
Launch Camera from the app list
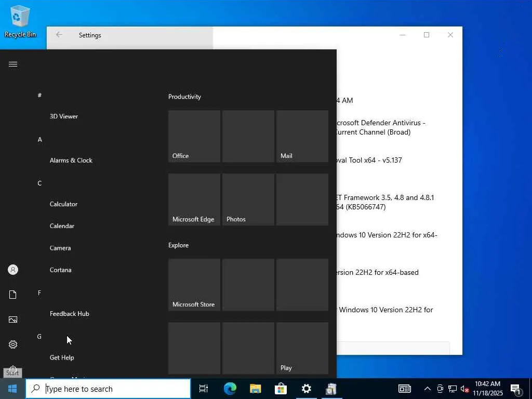tap(60, 248)
